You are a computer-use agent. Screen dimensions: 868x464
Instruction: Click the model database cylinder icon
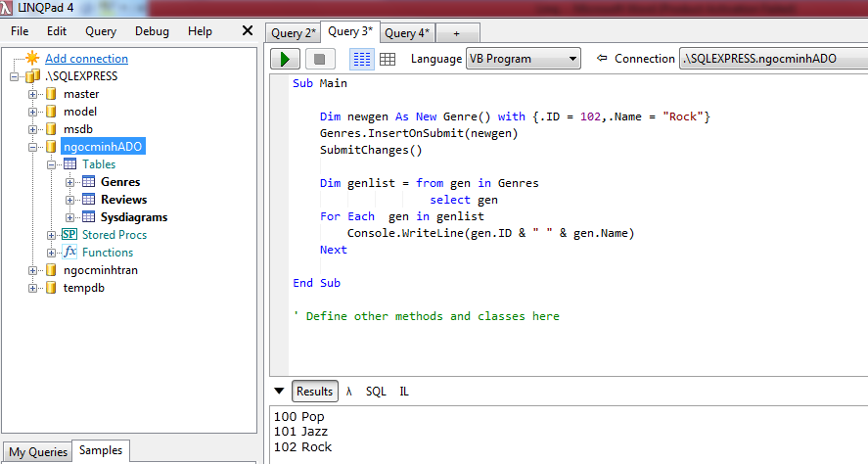(51, 112)
